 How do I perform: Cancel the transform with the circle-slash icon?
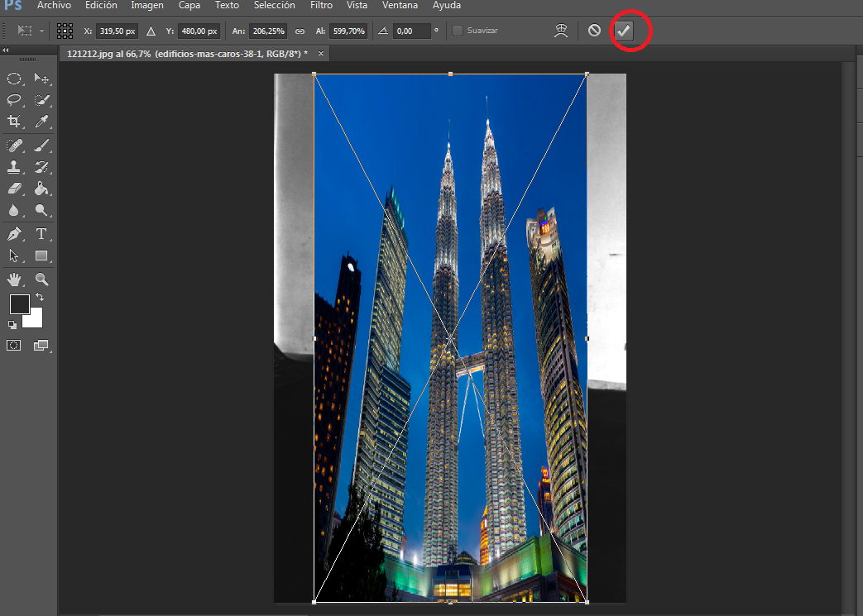click(x=594, y=31)
